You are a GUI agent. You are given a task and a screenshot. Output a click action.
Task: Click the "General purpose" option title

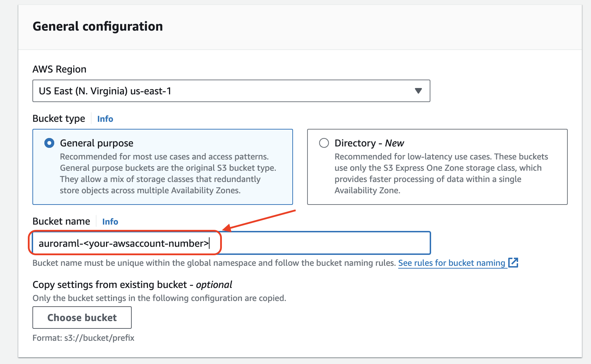pyautogui.click(x=97, y=143)
